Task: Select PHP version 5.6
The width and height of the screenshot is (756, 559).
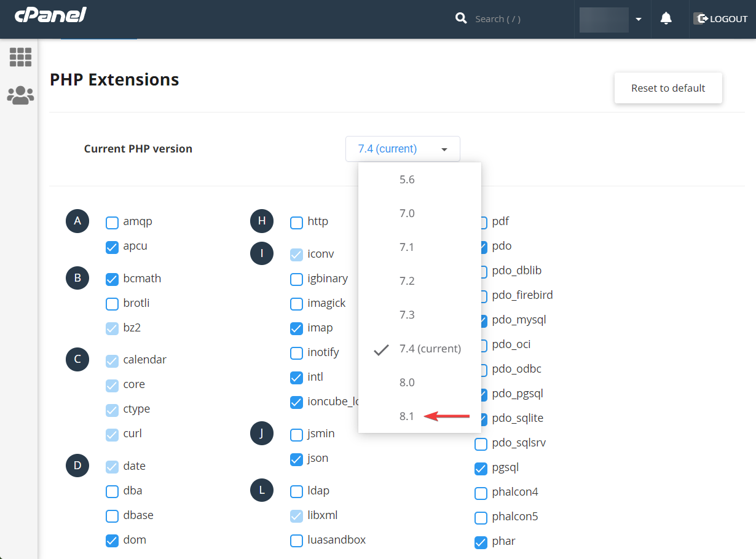Action: [420, 180]
